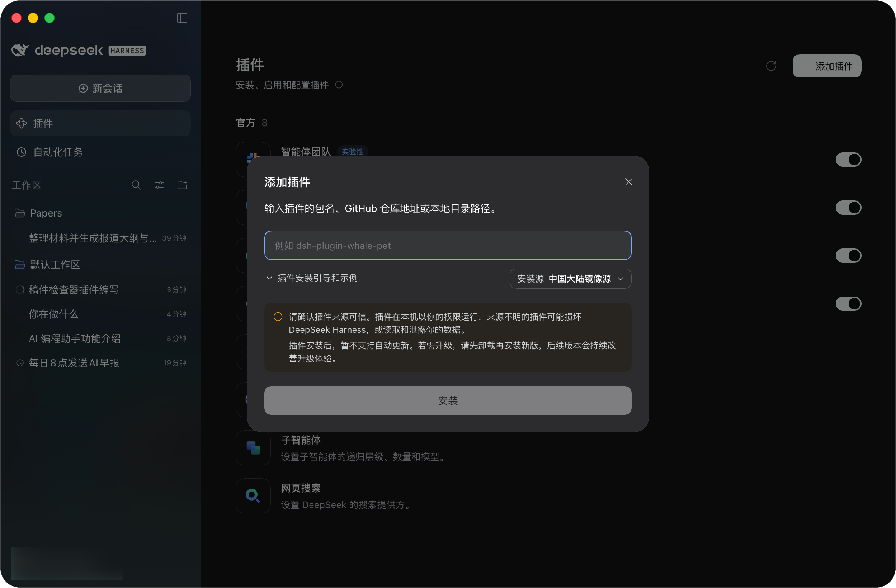This screenshot has height=588, width=896.
Task: Open session 稿件检查器插件编写
Action: point(100,290)
